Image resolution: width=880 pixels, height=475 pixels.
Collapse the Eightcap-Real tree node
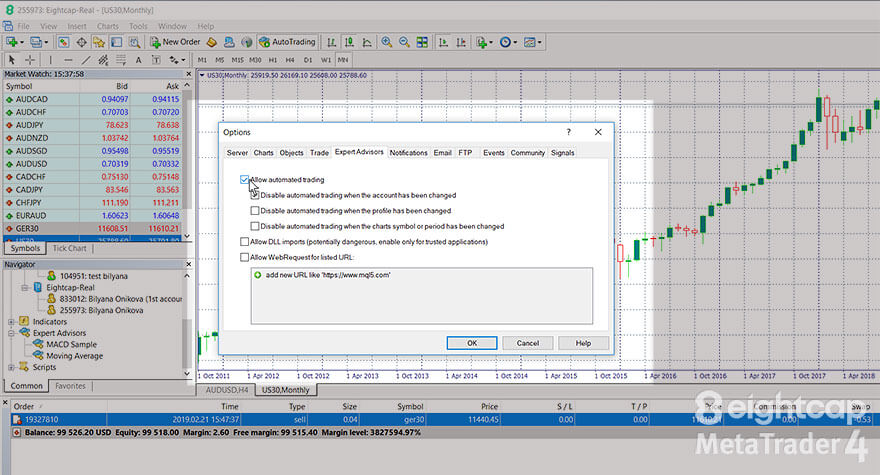click(25, 287)
